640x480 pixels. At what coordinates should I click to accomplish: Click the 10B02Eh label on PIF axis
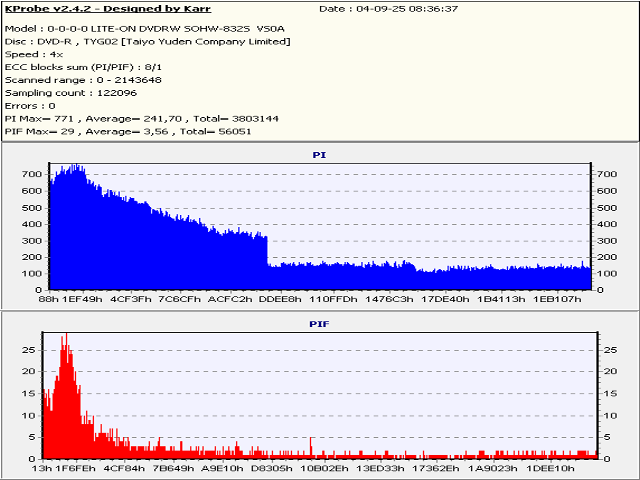324,468
